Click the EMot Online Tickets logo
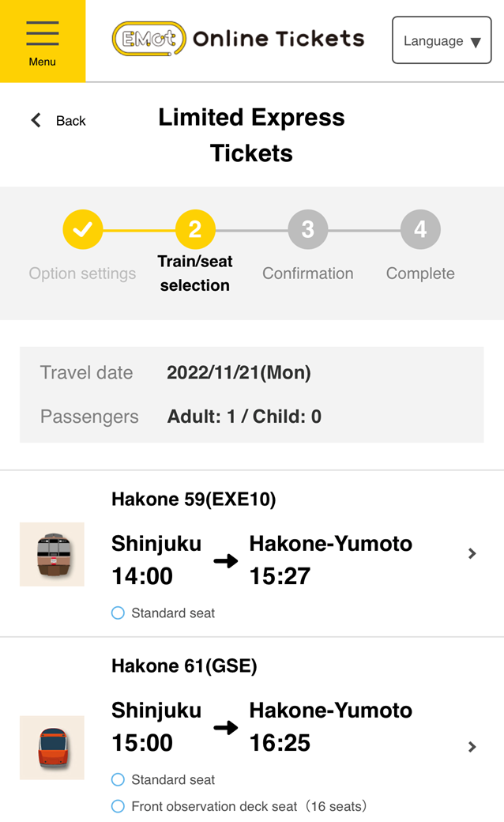This screenshot has width=504, height=822. [x=238, y=39]
